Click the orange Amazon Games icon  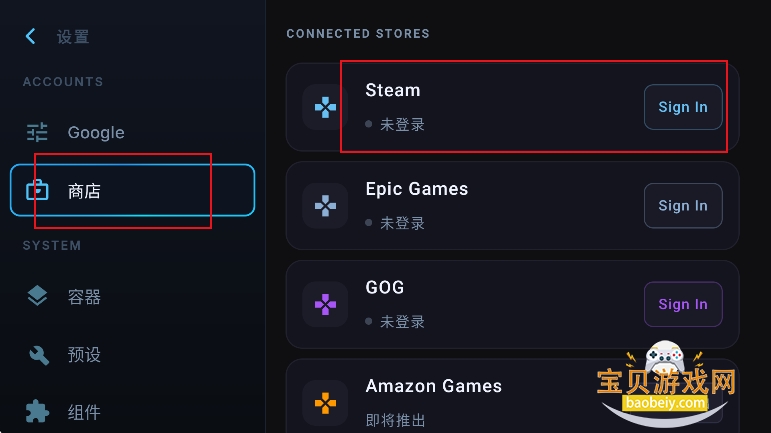coord(325,402)
